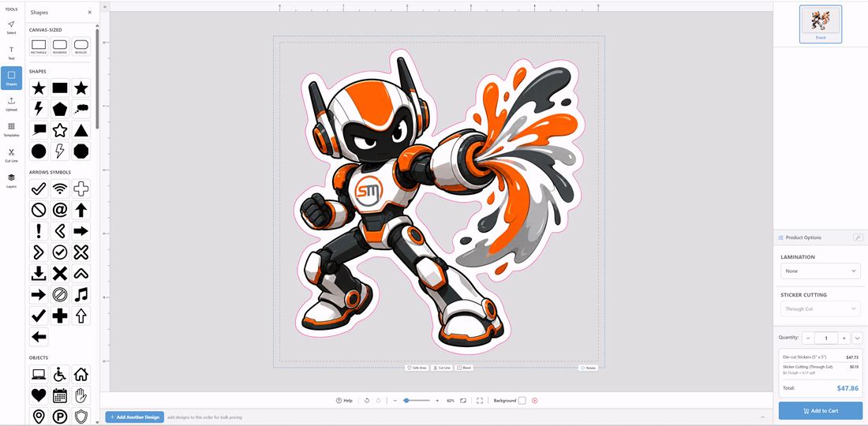The height and width of the screenshot is (426, 868).
Task: Redo the last action
Action: coord(378,401)
